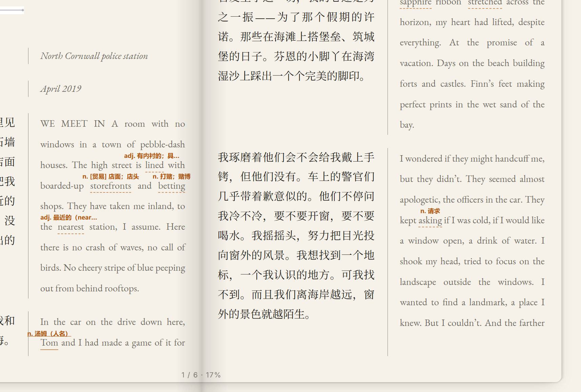Click the underlined word "nearest"
The width and height of the screenshot is (581, 392).
tap(70, 227)
